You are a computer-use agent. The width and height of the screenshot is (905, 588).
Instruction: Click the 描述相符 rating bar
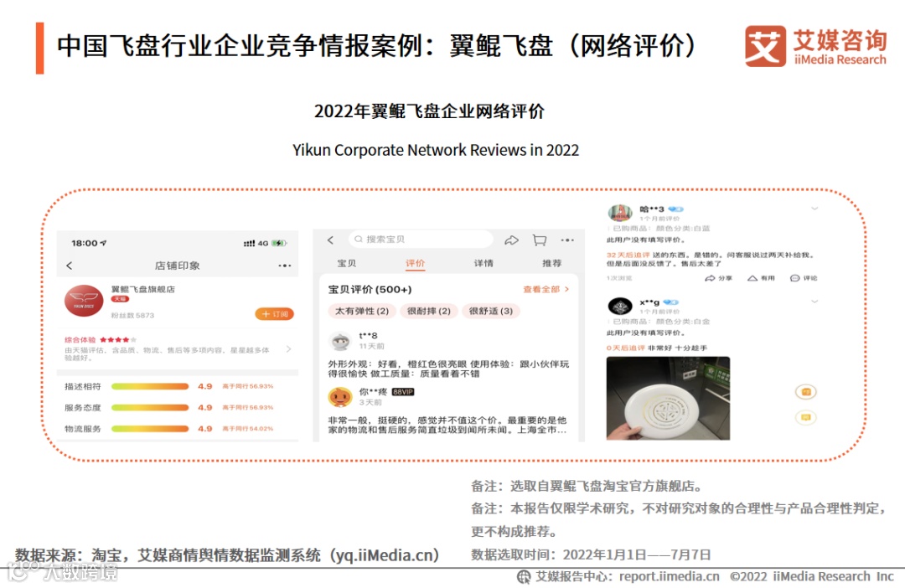click(x=150, y=386)
